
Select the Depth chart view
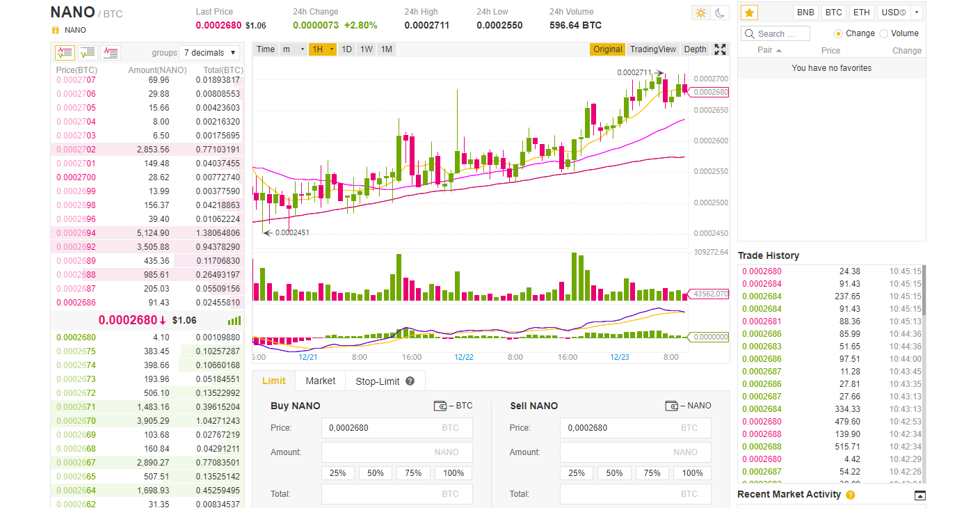695,49
